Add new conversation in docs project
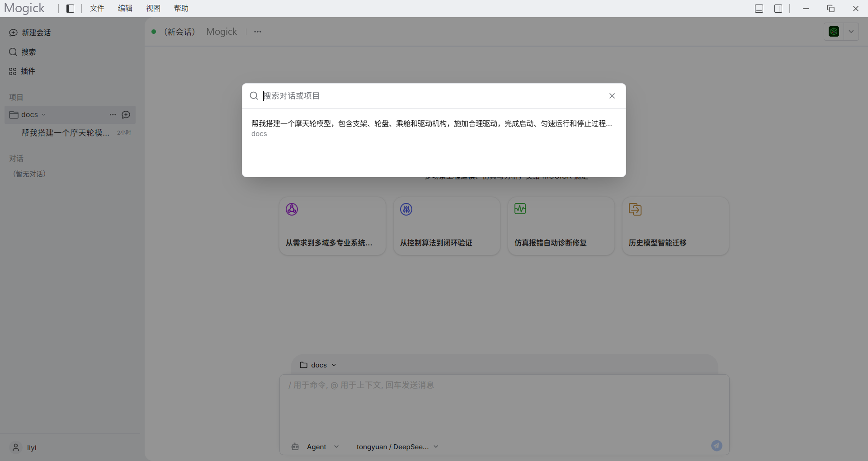The width and height of the screenshot is (868, 461). [126, 115]
